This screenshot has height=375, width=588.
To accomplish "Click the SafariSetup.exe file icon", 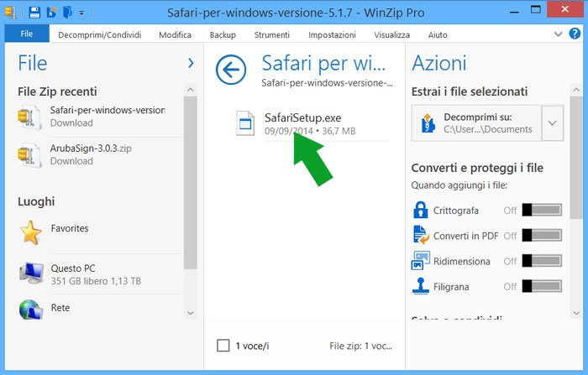I will click(245, 123).
